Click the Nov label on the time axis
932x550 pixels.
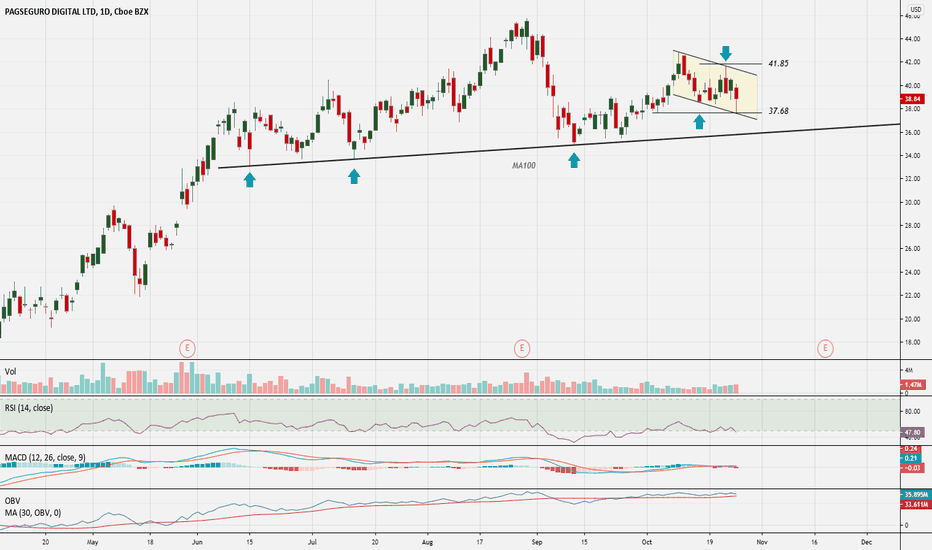pyautogui.click(x=762, y=542)
